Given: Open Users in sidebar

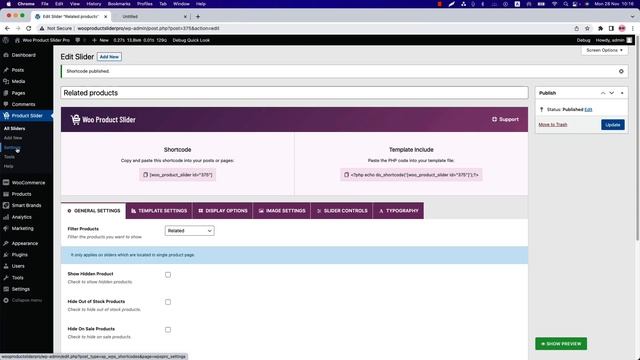Looking at the screenshot, I should pos(18,266).
